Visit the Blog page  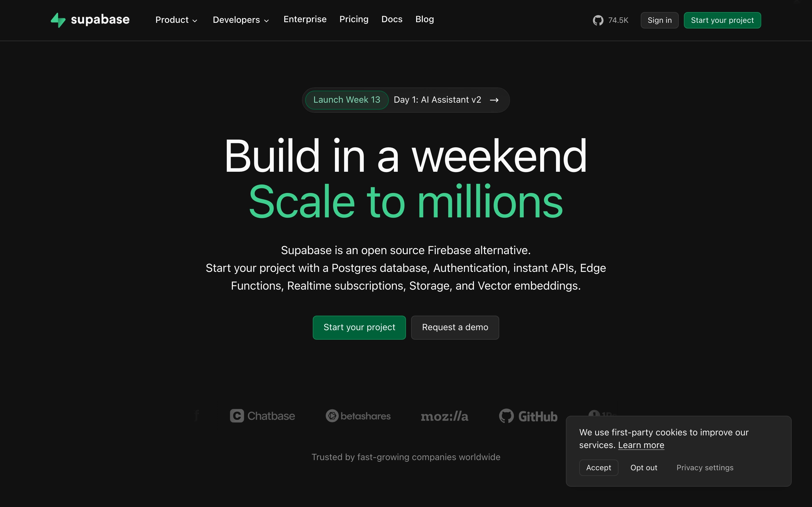pos(424,19)
